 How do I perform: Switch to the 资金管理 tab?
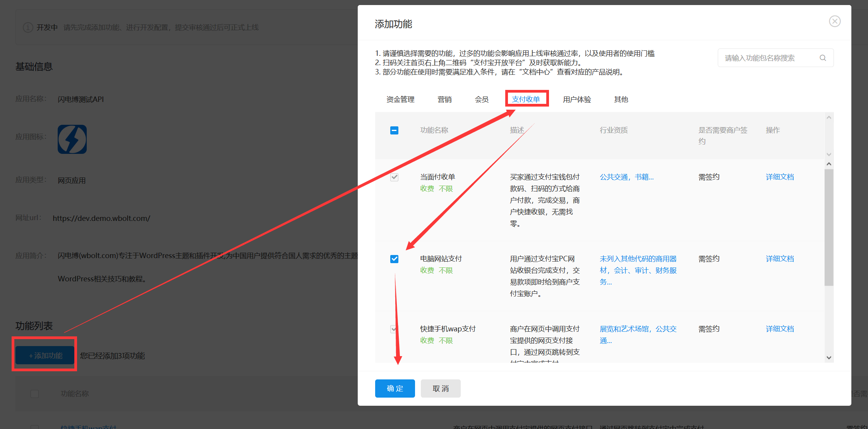click(400, 99)
